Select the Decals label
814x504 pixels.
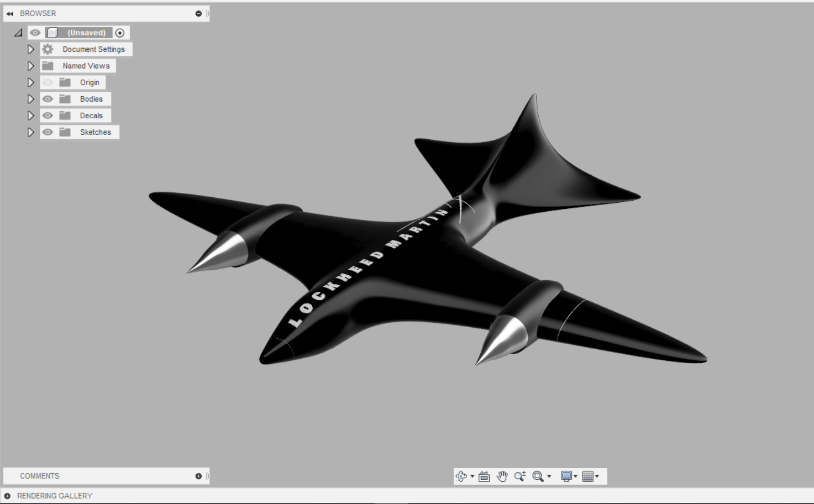(91, 116)
